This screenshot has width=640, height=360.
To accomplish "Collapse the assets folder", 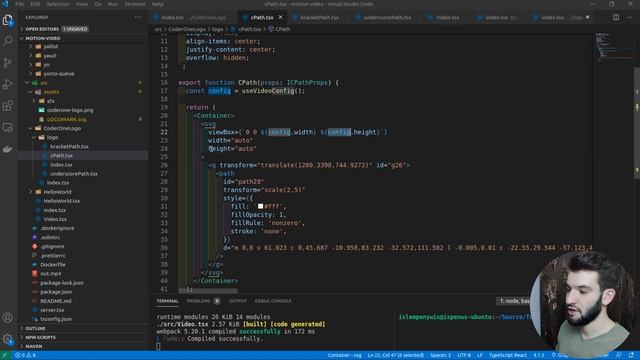I will (x=51, y=92).
